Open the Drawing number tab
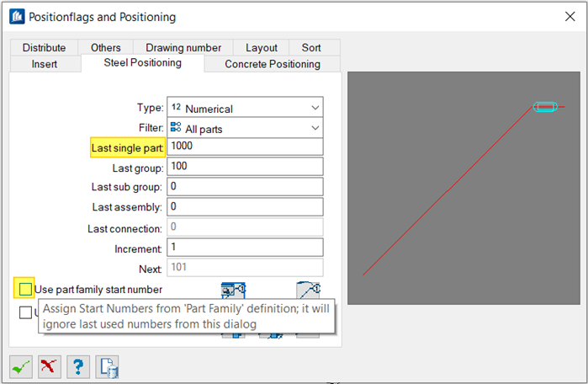This screenshot has width=588, height=384. [x=183, y=48]
